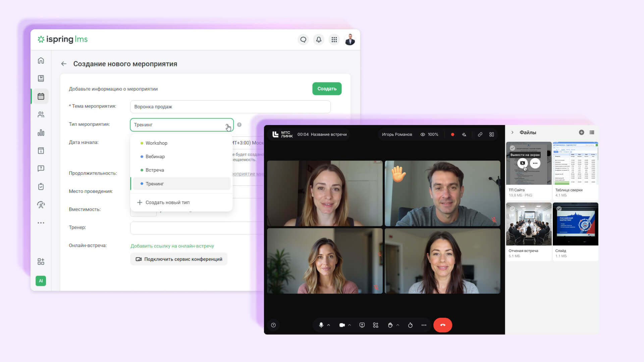Viewport: 644px width, 362px height.
Task: Click the red end call button
Action: 443,325
